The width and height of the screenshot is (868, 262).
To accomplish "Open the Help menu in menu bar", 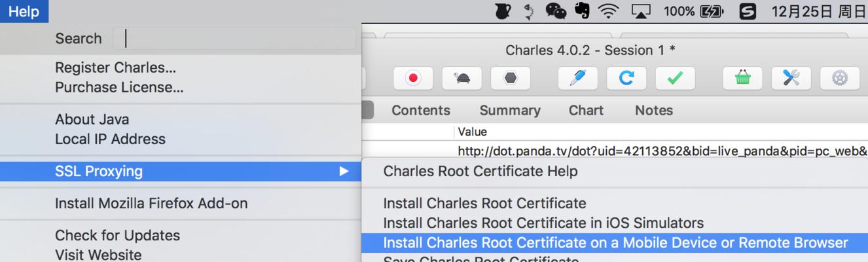I will point(24,11).
